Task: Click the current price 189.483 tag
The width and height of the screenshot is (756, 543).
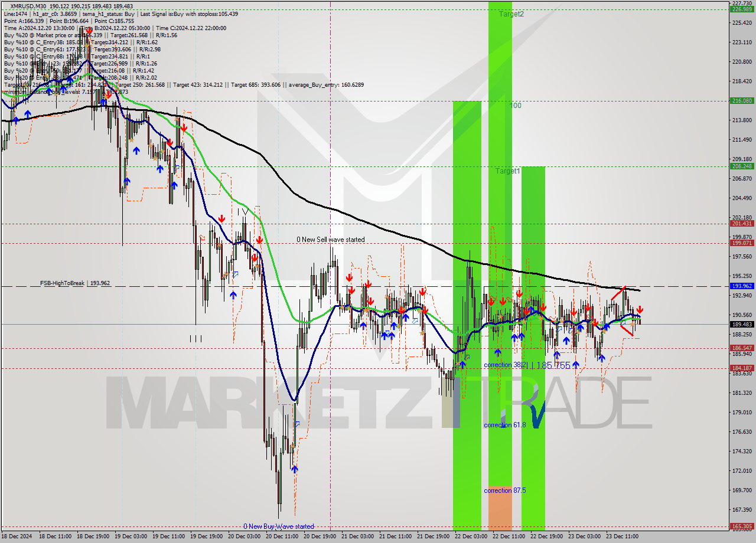Action: tap(742, 324)
